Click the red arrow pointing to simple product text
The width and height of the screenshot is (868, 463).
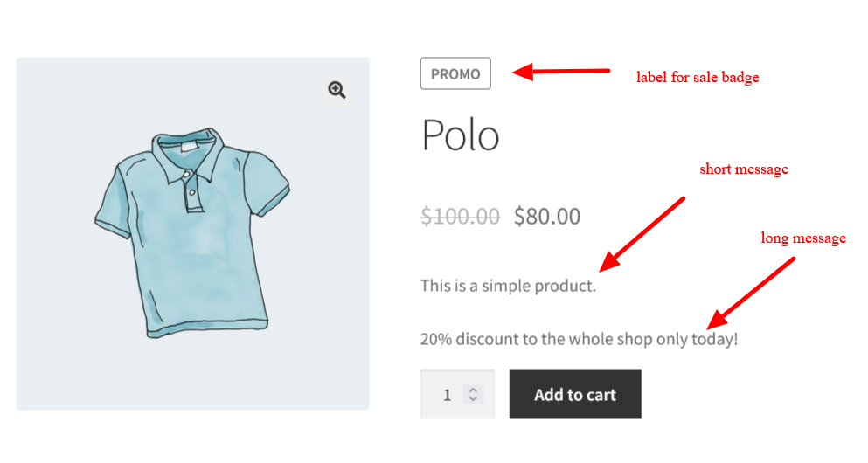coord(642,234)
